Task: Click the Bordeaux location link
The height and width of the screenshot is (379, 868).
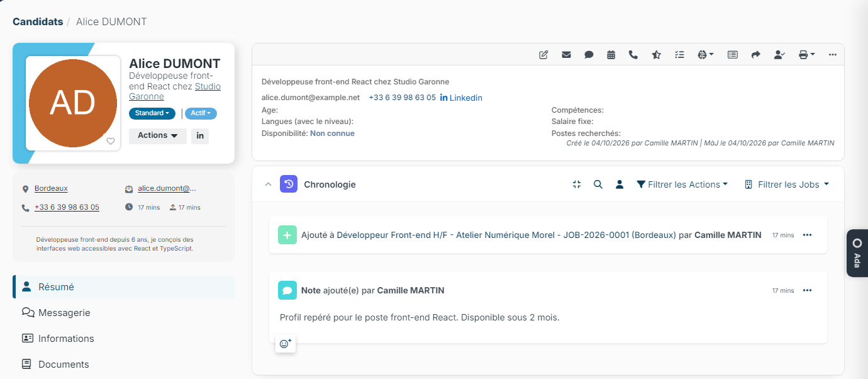Action: click(x=51, y=188)
